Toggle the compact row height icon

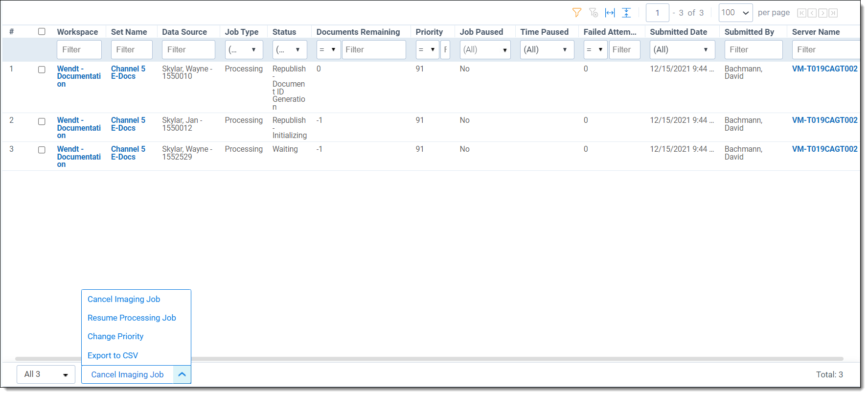[626, 13]
